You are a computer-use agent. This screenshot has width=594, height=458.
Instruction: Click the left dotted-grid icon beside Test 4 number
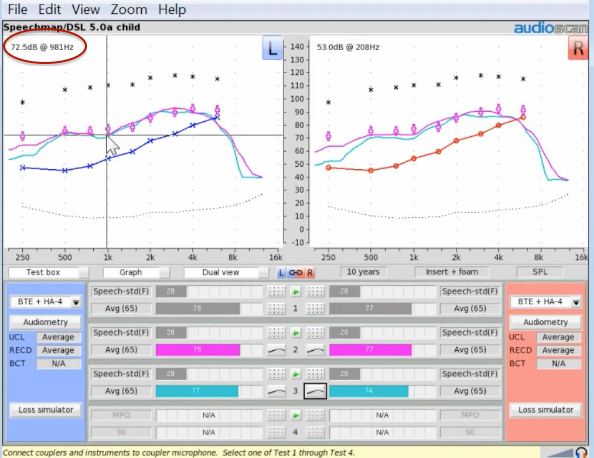click(276, 432)
